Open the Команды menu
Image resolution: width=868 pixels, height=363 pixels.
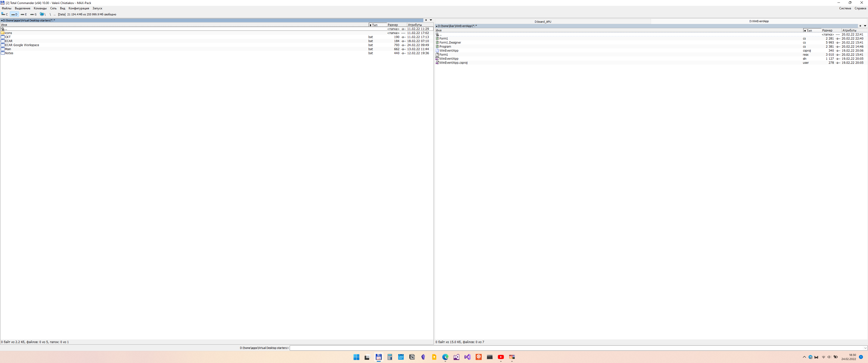point(40,8)
